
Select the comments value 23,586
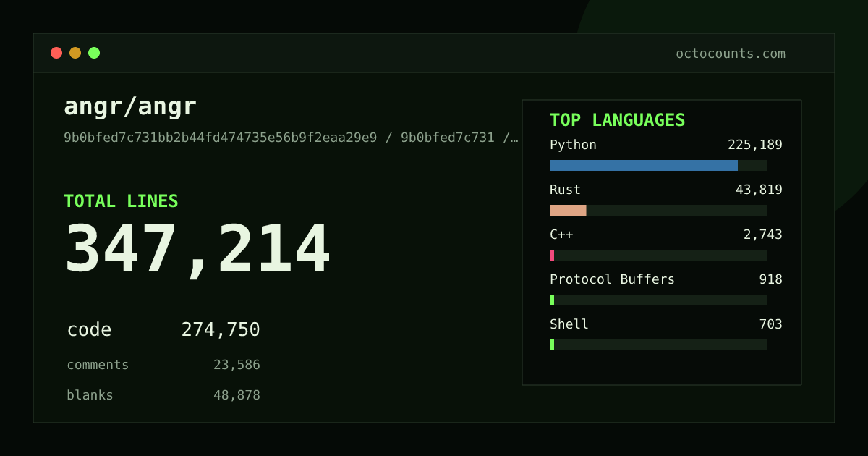pos(237,365)
